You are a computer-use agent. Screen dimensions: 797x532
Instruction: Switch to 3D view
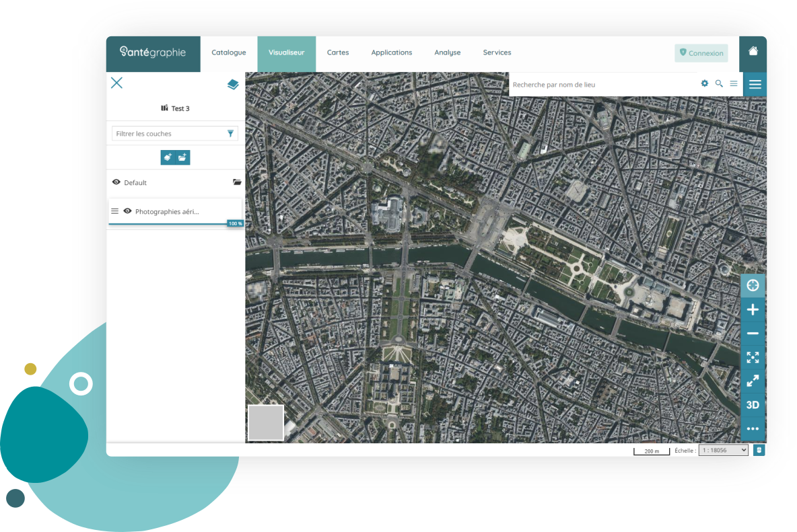(753, 405)
